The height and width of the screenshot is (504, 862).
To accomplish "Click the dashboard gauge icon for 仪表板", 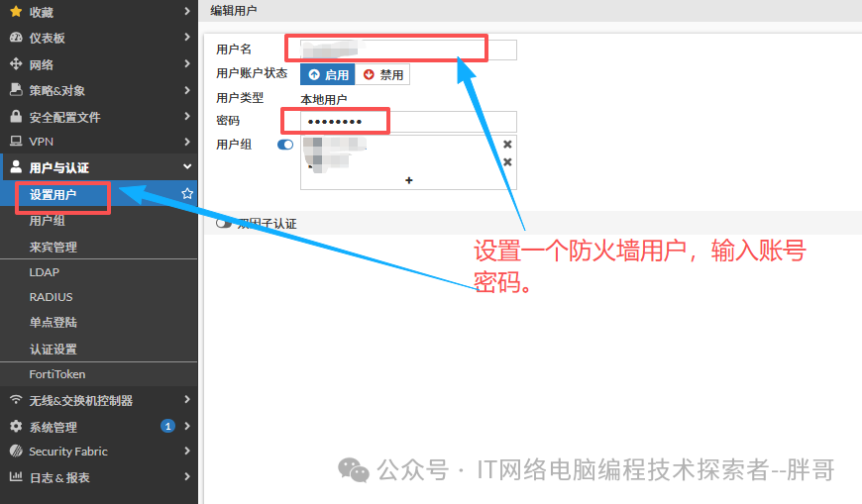I will [x=16, y=38].
